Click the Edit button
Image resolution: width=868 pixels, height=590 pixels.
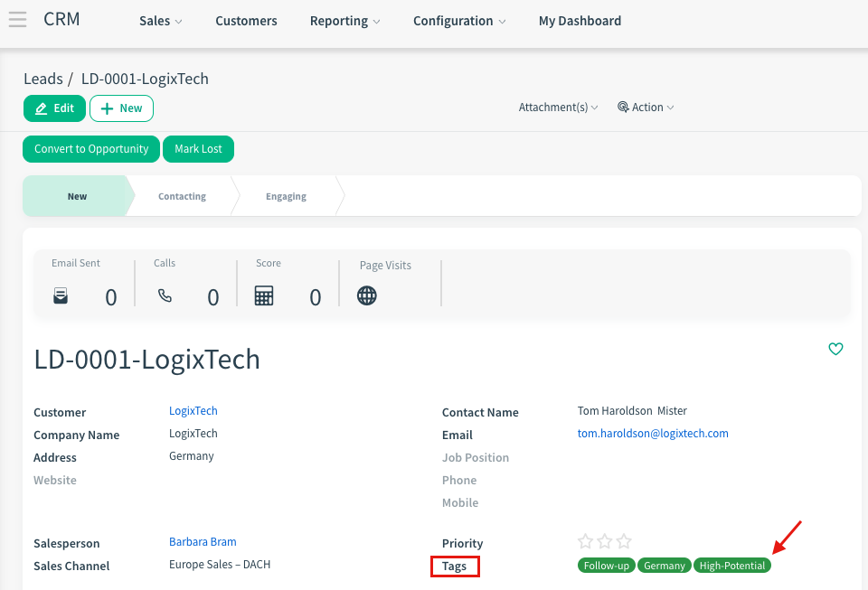click(x=54, y=108)
